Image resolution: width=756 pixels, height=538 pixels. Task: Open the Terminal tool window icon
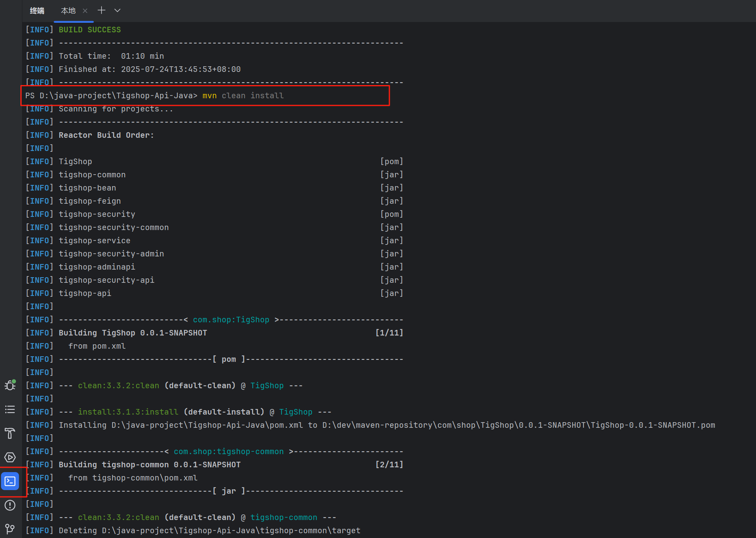[x=10, y=481]
